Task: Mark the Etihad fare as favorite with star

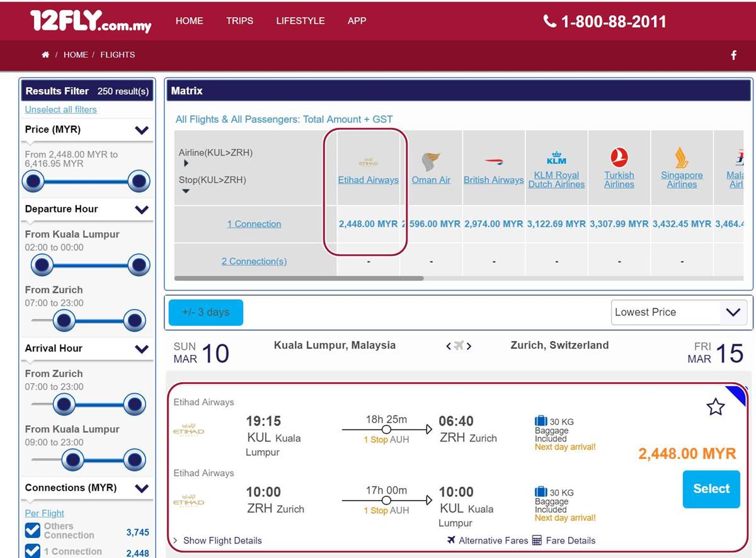Action: click(716, 407)
